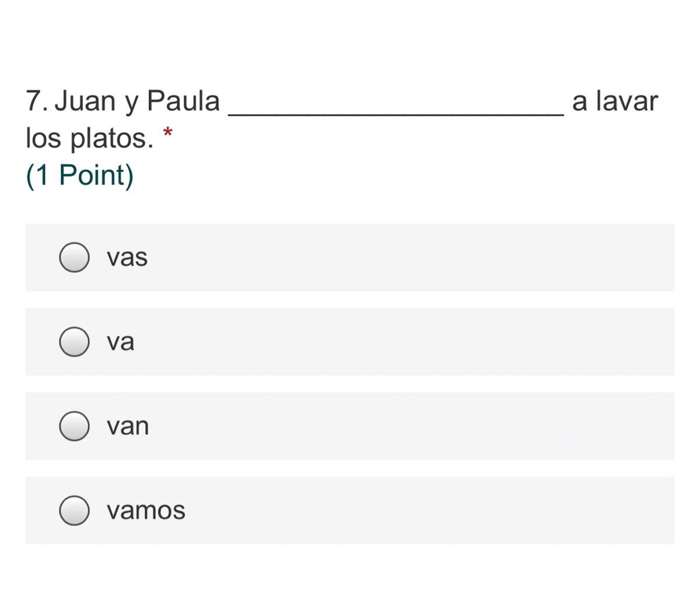Select the "vas" radio button
The image size is (700, 604).
pos(74,257)
